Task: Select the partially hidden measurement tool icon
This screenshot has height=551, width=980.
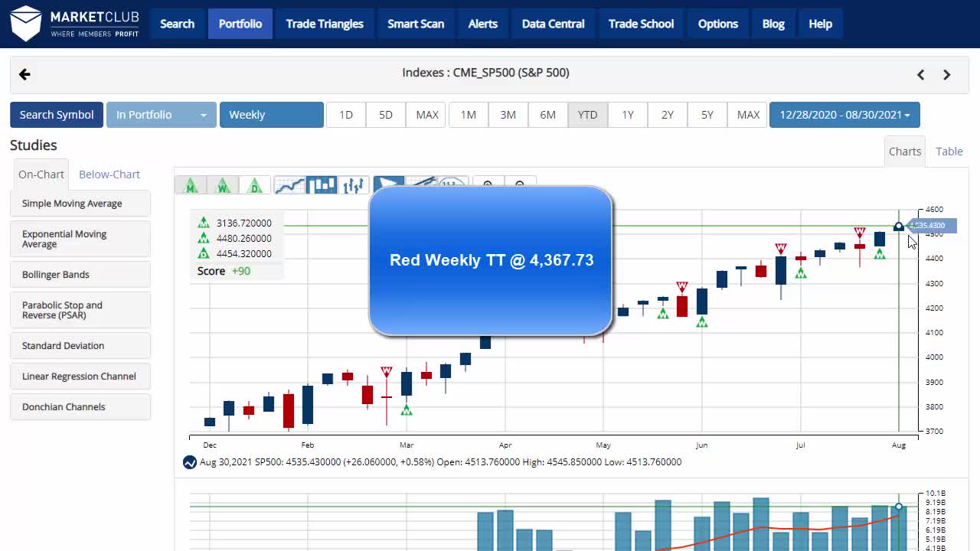Action: pos(452,182)
